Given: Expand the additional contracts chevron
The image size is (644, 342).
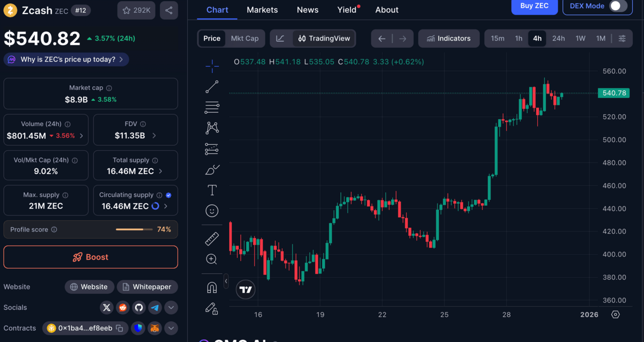Looking at the screenshot, I should point(171,328).
